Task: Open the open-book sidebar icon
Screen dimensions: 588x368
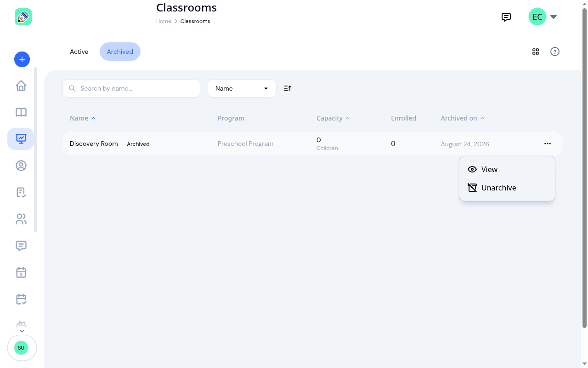Action: coord(21,112)
